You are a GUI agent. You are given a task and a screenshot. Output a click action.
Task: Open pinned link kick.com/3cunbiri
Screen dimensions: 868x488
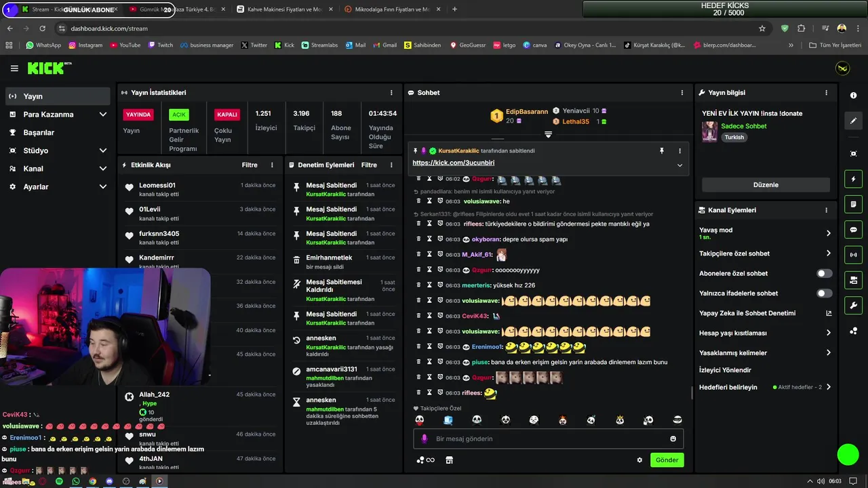pos(453,163)
